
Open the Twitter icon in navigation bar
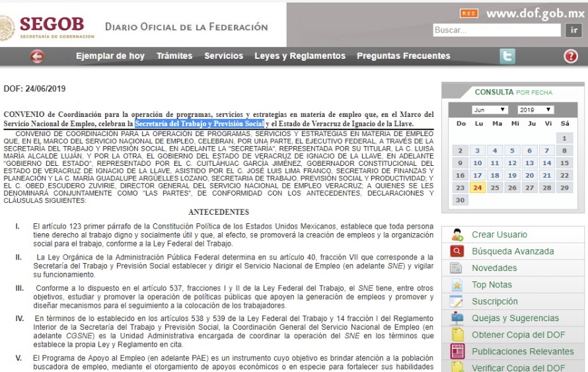tap(507, 56)
